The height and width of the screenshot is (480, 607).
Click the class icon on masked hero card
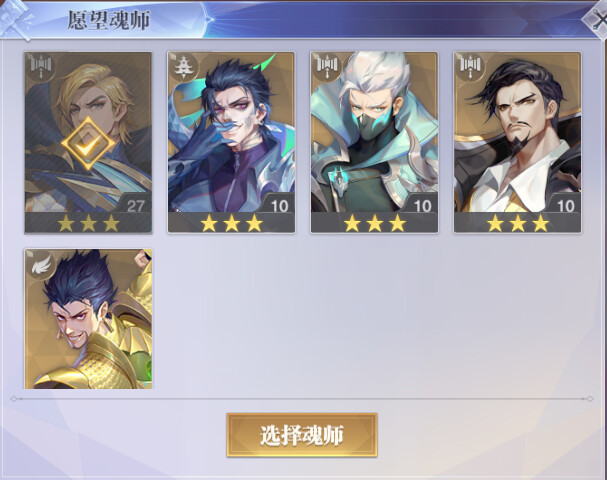(327, 66)
